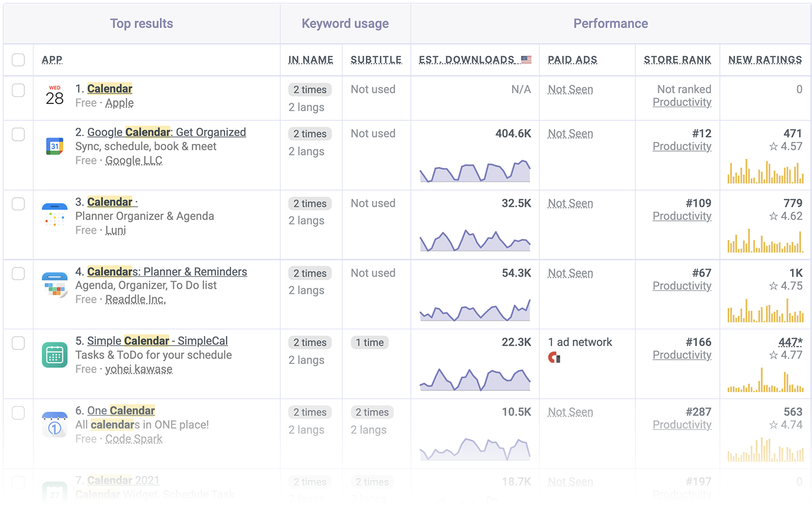Check the box for Google Calendar row
The width and height of the screenshot is (812, 521).
pos(18,134)
